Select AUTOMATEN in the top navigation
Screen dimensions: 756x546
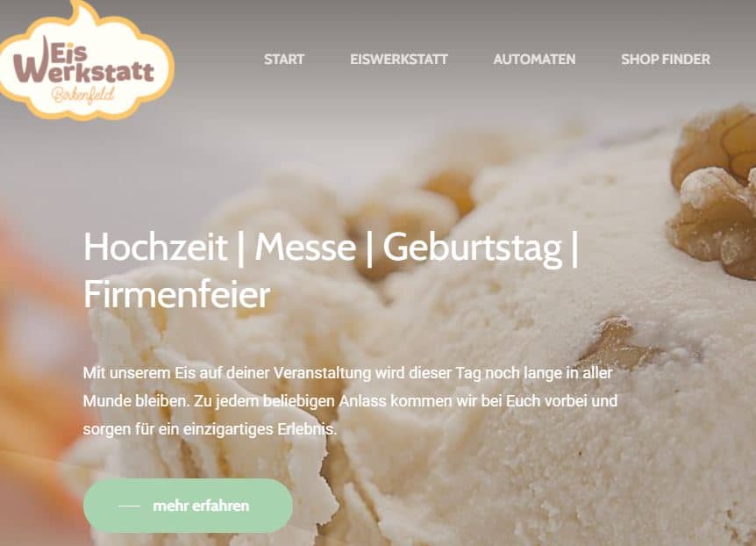coord(534,60)
